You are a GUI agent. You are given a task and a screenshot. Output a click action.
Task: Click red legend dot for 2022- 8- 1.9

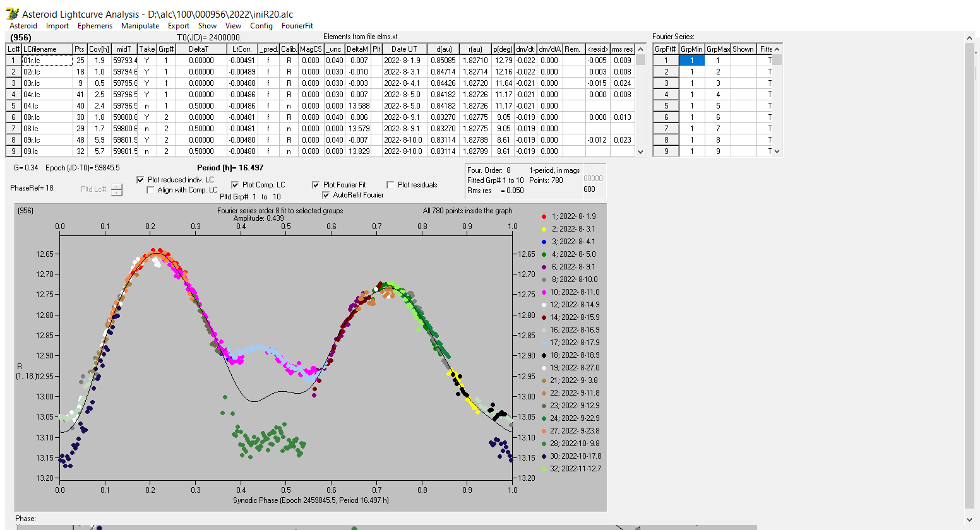pos(544,216)
